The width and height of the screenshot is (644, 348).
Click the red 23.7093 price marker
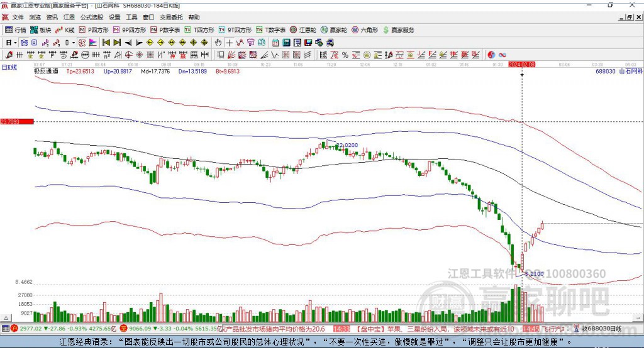click(x=17, y=121)
